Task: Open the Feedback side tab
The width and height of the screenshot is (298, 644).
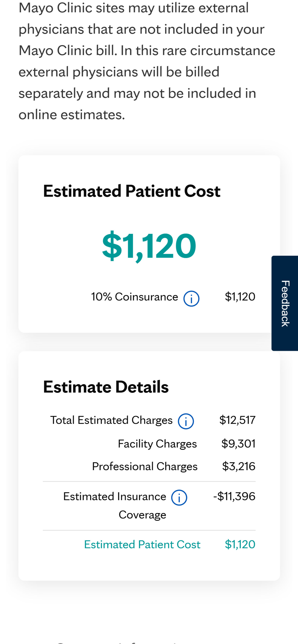Action: tap(285, 303)
